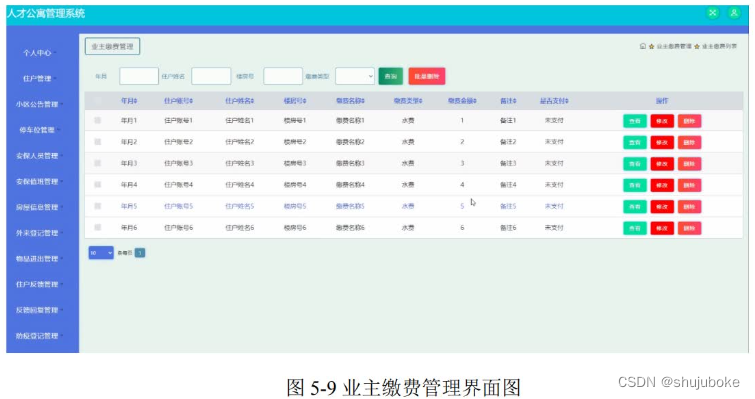Click the star before 业主缴费管理 breadcrumb
The height and width of the screenshot is (399, 755).
(x=651, y=47)
